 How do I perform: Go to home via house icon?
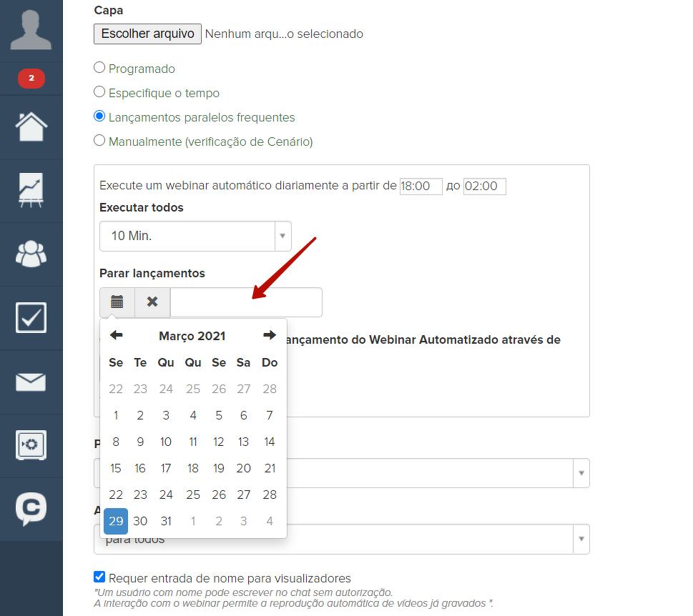(x=31, y=127)
